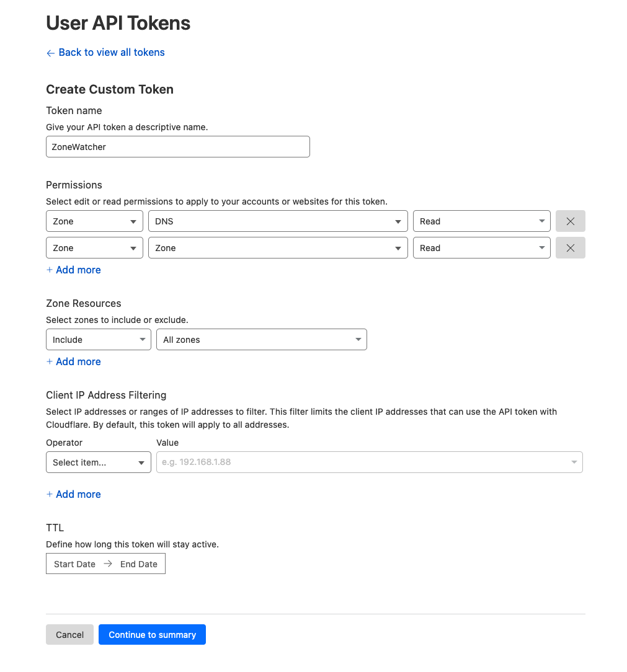Click chevron on the IP Value combo box
Screen dimensions: 627x672
pyautogui.click(x=574, y=462)
